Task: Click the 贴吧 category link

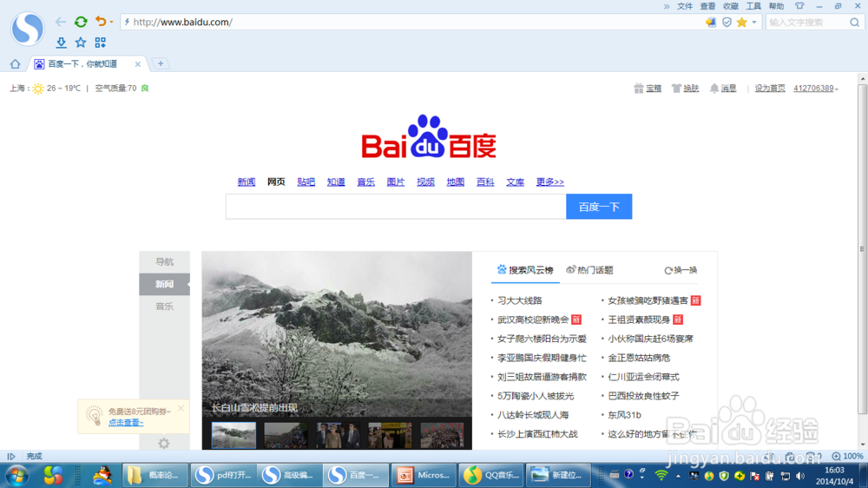Action: point(306,181)
